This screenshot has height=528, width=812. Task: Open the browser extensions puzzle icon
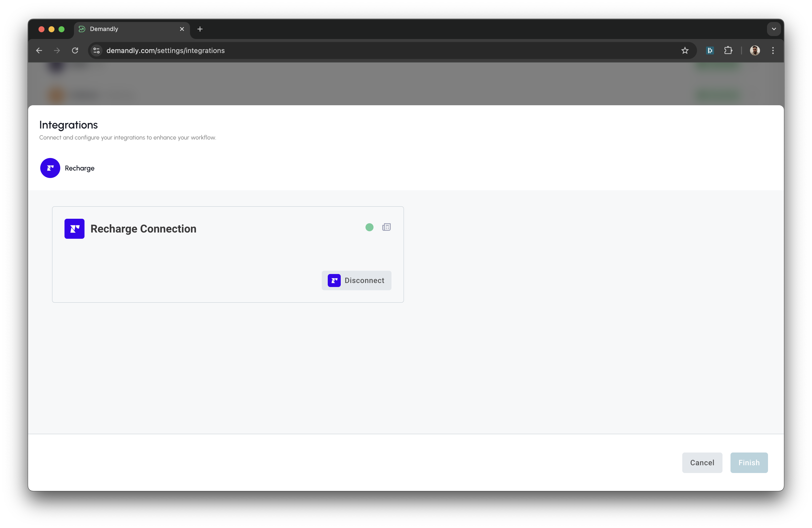coord(728,50)
